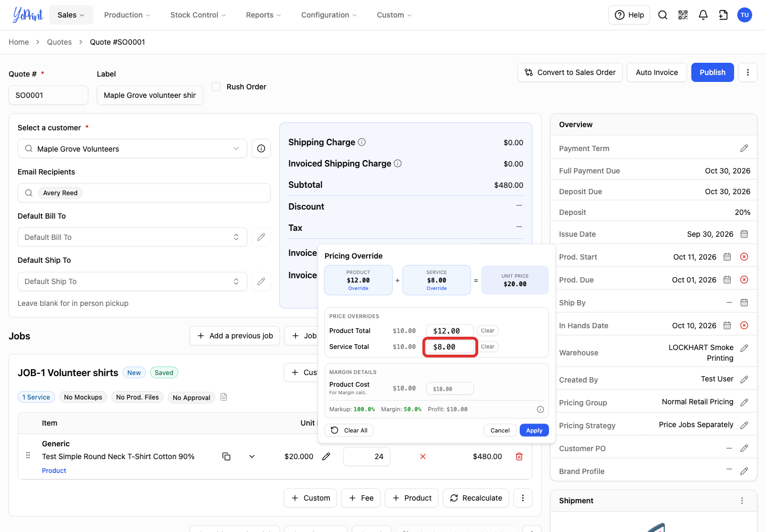Click the Service Total override price field
Viewport: 766px width, 532px height.
(450, 347)
